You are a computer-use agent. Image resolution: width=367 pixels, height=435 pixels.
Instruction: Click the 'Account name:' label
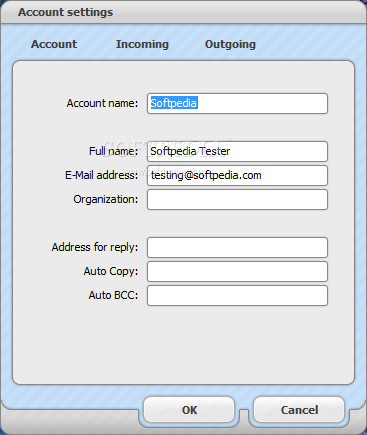pos(102,103)
